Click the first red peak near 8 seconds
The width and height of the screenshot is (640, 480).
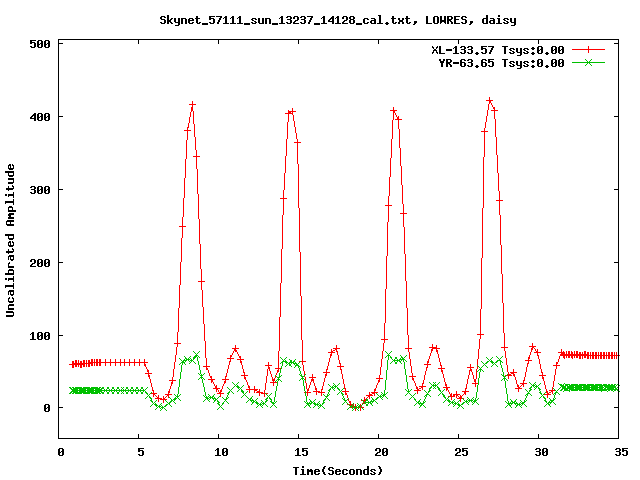192,105
